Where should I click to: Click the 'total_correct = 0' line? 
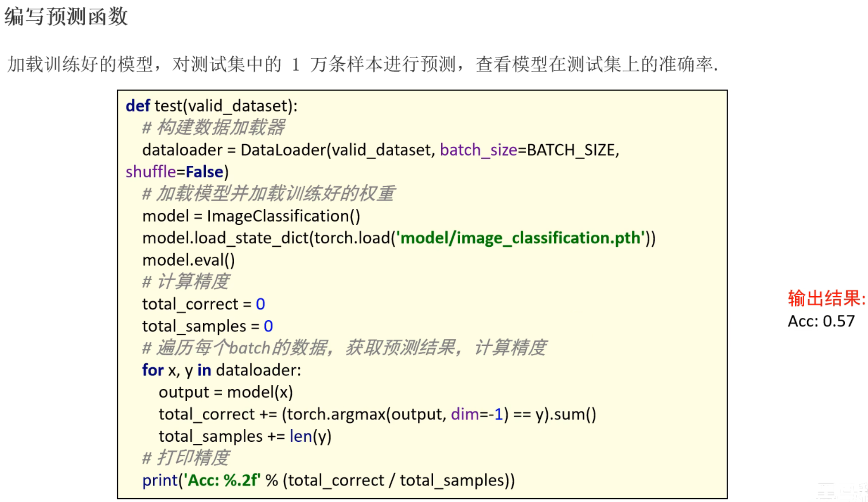click(x=203, y=304)
